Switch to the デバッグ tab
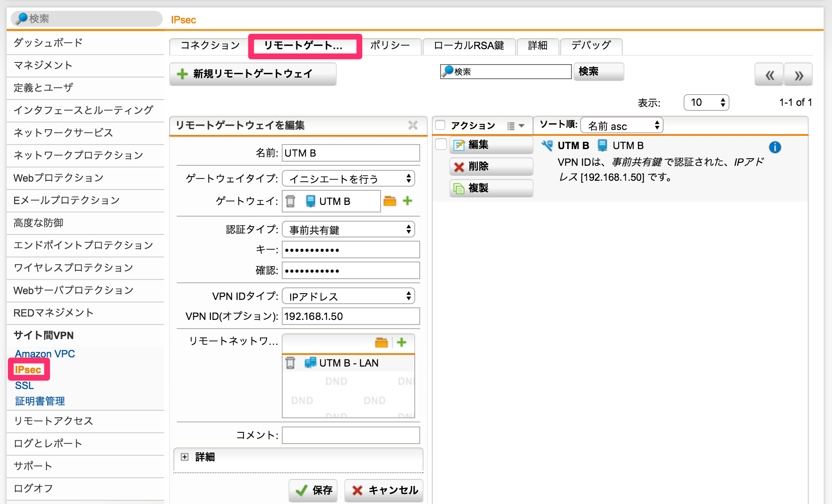This screenshot has width=832, height=504. click(x=591, y=45)
